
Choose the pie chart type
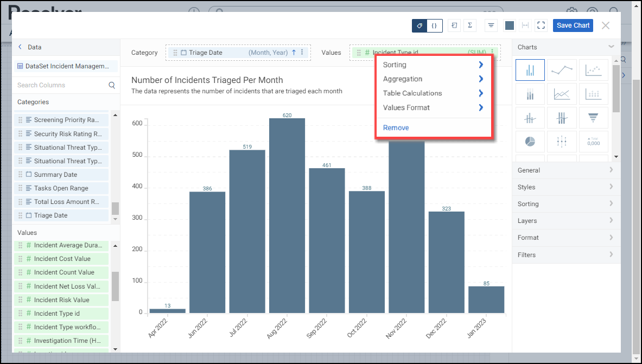tap(530, 141)
